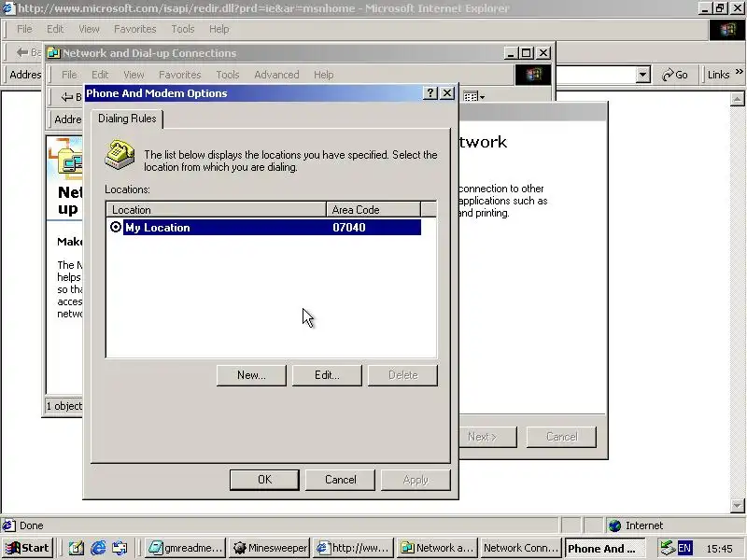
Task: Click the EN language indicator in tray
Action: (x=684, y=548)
